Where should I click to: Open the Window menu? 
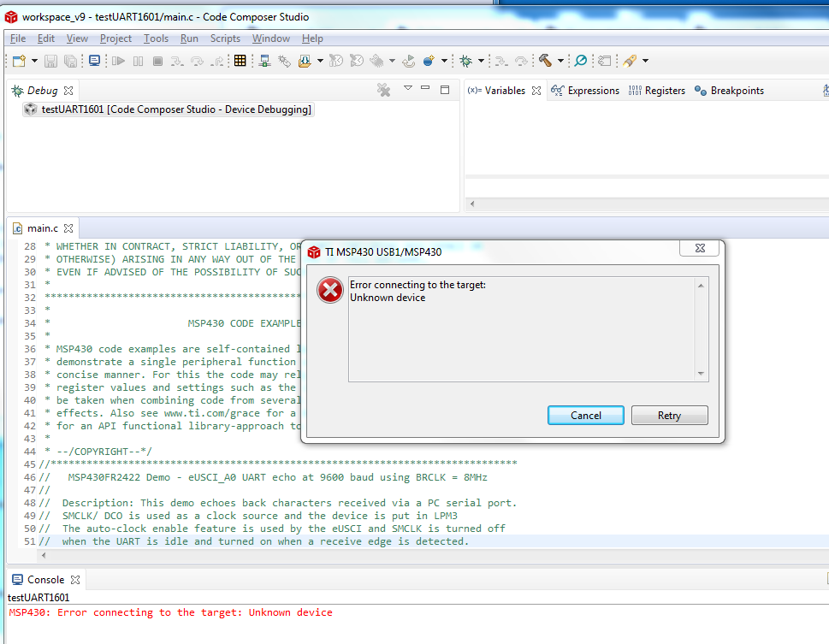(270, 38)
